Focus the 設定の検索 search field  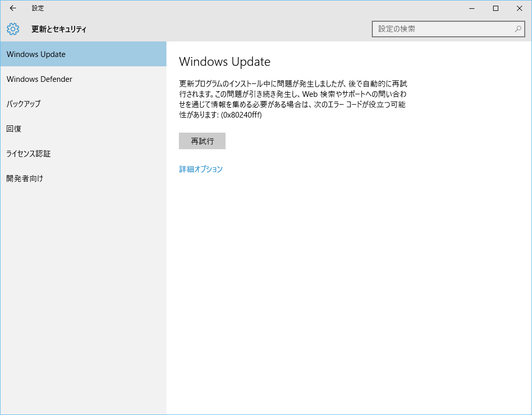(x=448, y=29)
